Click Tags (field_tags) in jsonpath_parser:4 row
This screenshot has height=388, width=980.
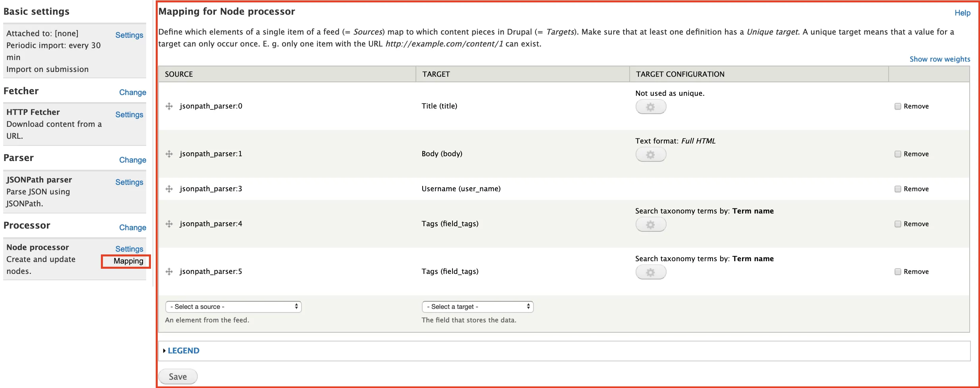[x=450, y=224]
